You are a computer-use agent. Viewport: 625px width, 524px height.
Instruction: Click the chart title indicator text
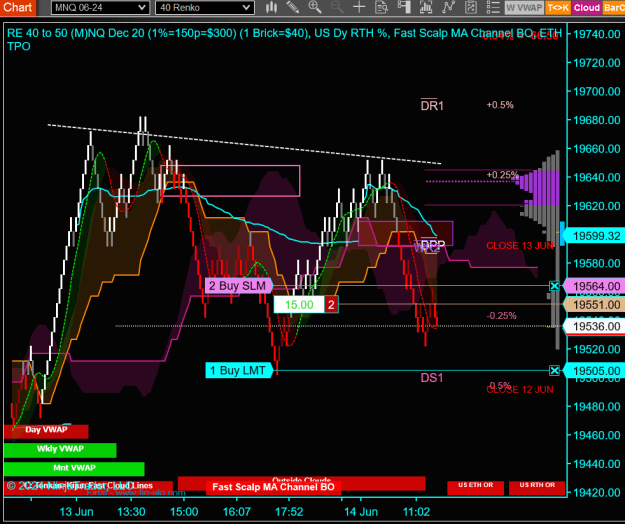[284, 39]
